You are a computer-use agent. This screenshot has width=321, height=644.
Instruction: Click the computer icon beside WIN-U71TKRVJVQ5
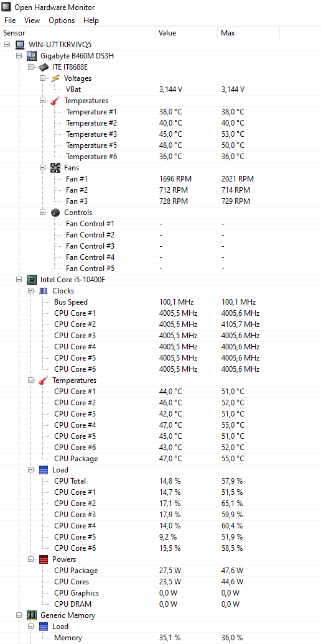(20, 44)
